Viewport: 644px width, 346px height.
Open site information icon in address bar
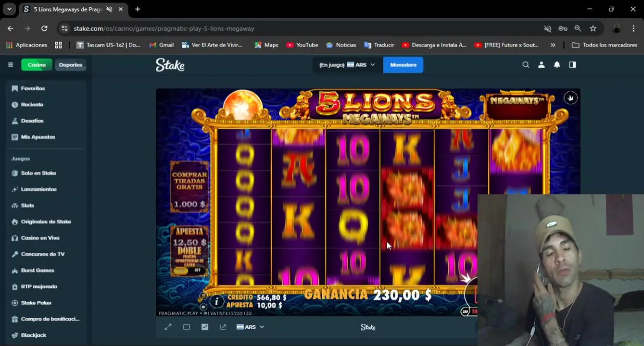(x=64, y=28)
